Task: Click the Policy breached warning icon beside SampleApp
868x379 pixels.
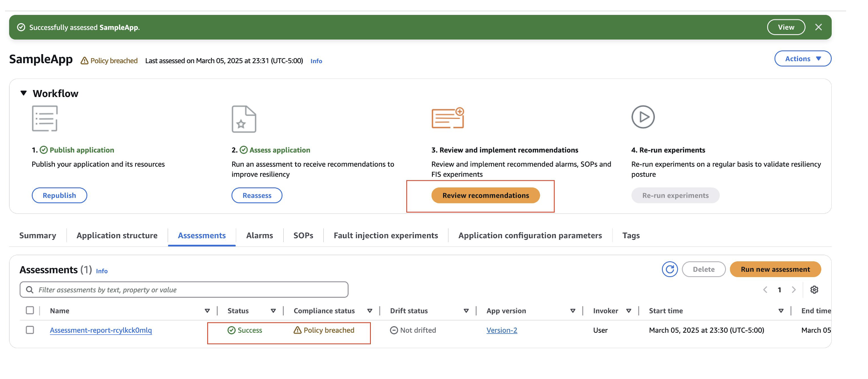Action: (x=85, y=60)
